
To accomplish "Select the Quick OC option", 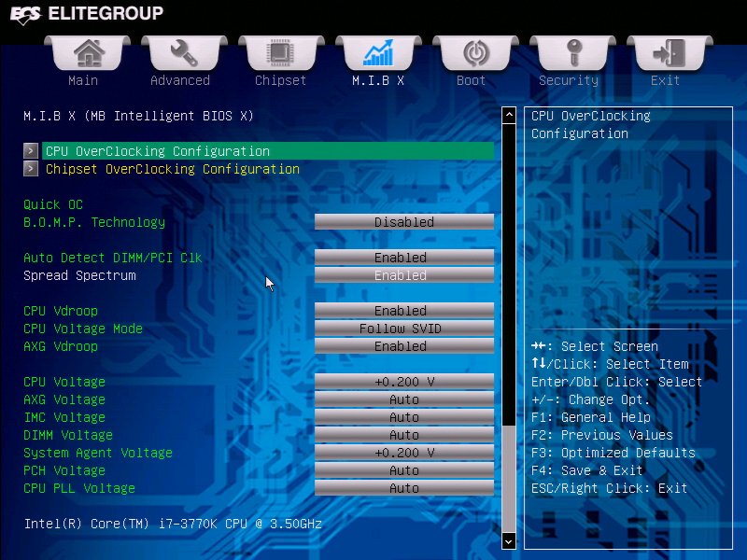I will point(48,204).
